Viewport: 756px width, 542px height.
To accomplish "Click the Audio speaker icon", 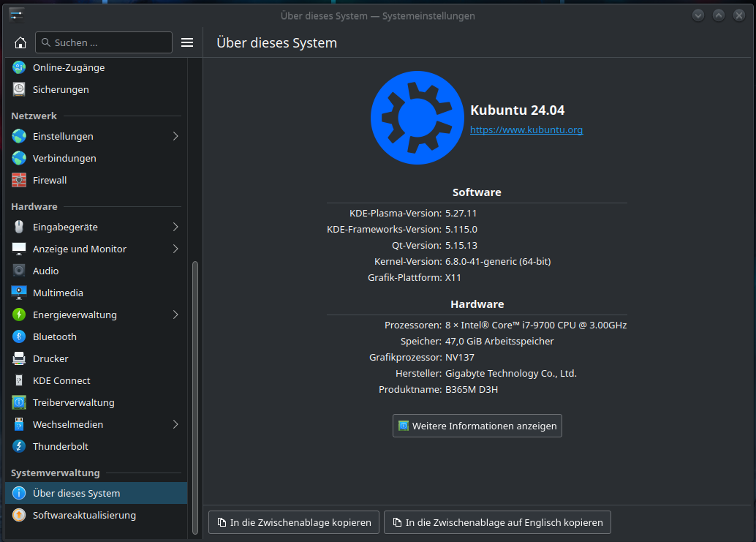I will [x=19, y=271].
